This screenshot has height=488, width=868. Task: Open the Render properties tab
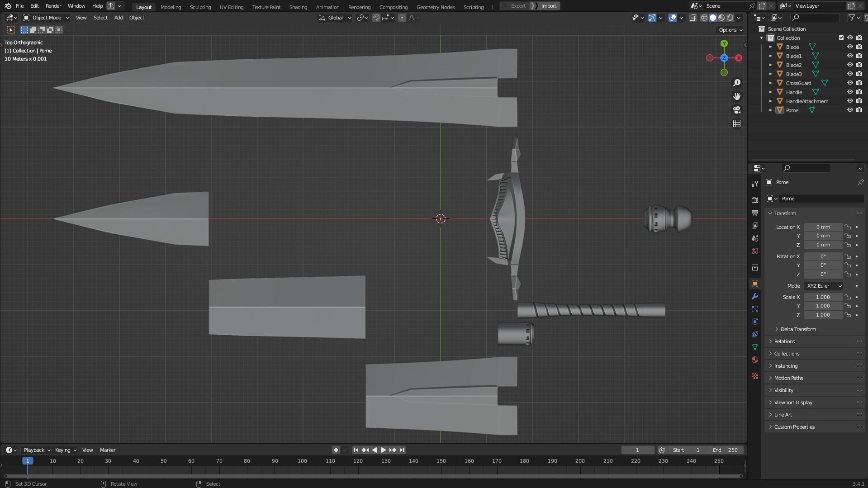(x=754, y=200)
